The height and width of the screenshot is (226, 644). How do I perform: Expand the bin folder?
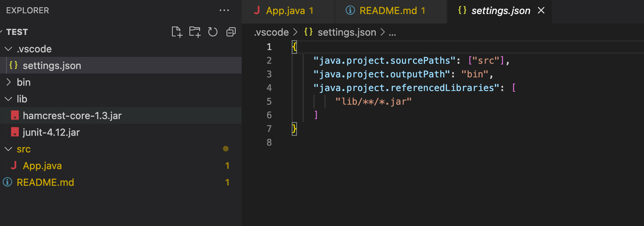[x=8, y=82]
